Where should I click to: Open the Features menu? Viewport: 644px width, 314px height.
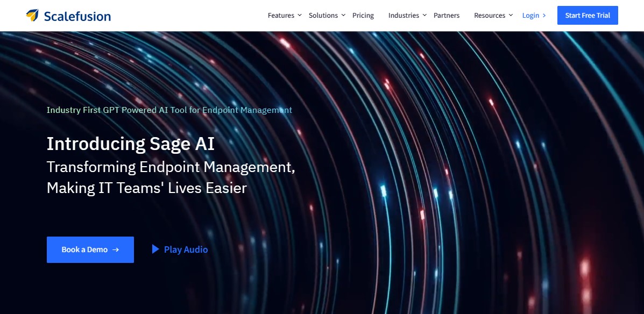click(x=281, y=15)
